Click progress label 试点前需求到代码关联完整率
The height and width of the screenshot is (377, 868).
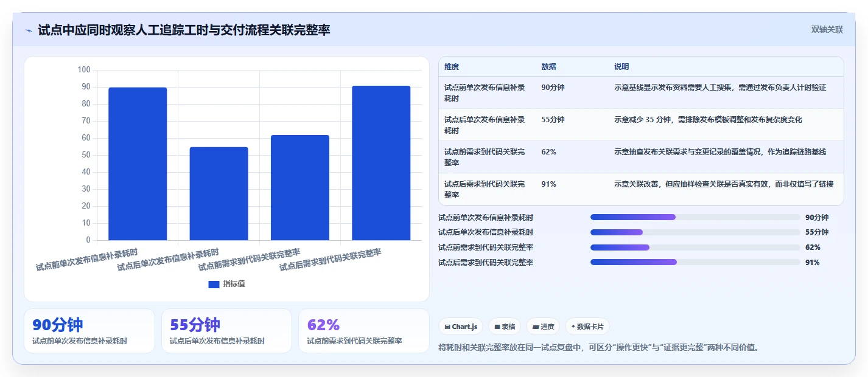[486, 247]
